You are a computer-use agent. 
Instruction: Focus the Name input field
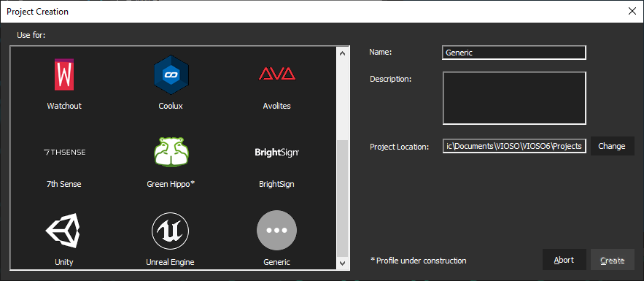(x=513, y=53)
